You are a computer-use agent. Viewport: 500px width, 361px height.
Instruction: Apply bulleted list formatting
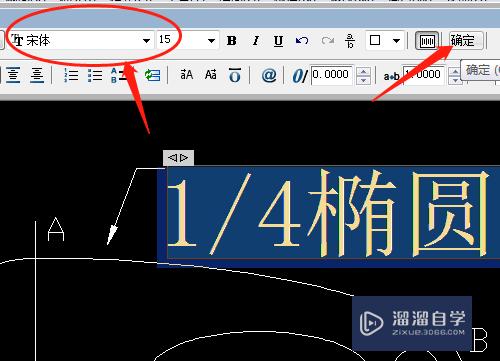[95, 75]
